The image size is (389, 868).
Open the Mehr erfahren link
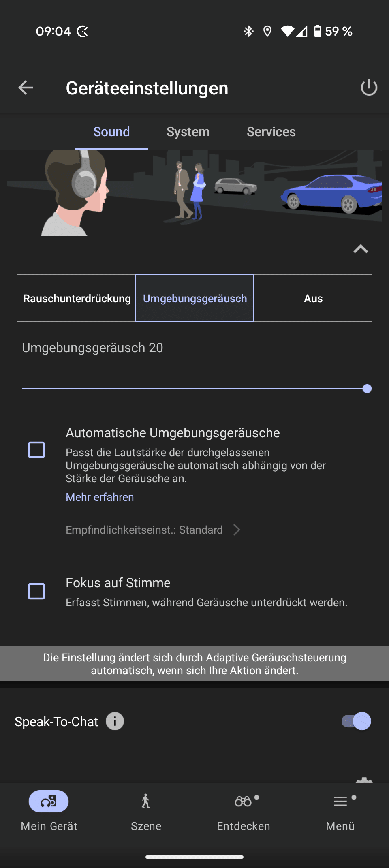point(100,497)
